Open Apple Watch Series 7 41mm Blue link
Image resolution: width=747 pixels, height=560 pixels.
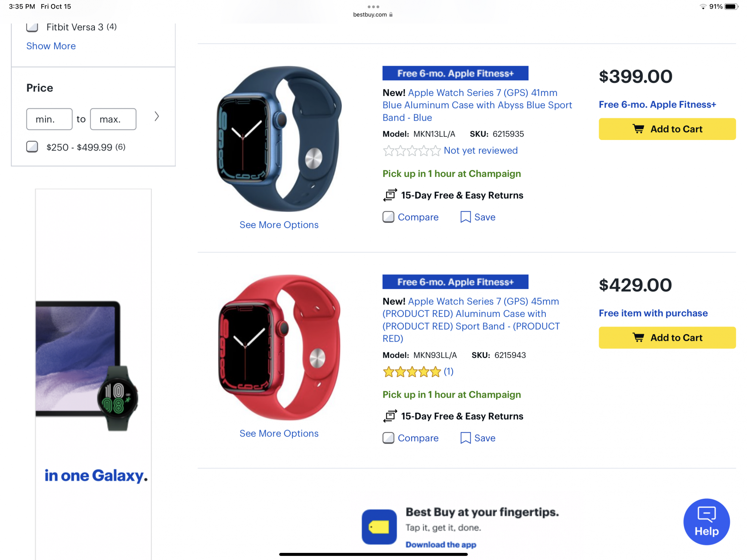click(x=477, y=105)
